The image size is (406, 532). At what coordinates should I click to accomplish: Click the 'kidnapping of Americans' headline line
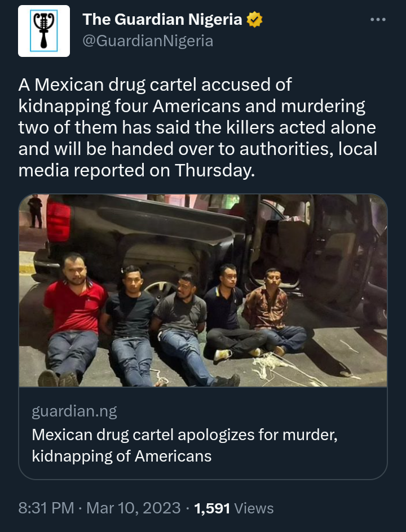point(122,456)
